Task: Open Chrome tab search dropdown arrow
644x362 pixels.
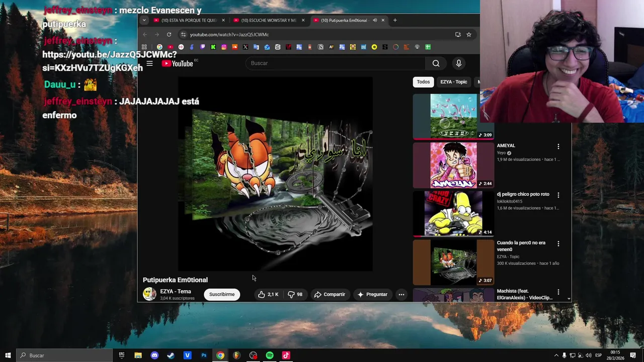Action: [x=144, y=20]
